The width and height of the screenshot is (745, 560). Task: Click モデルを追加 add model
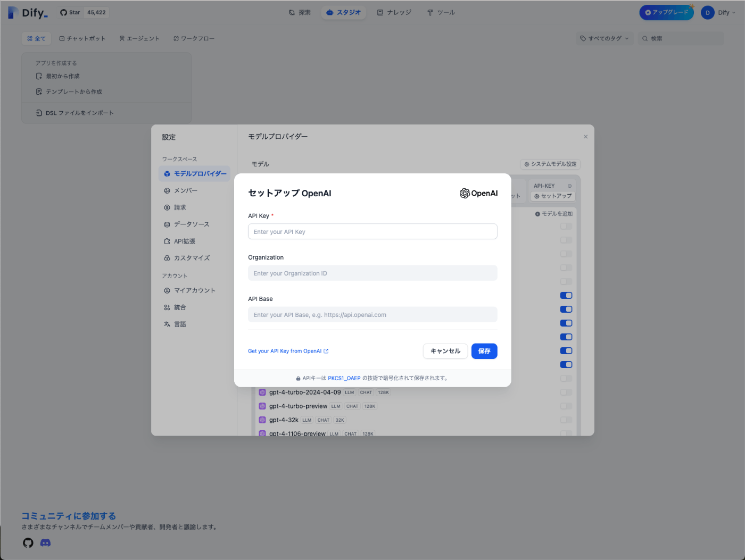coord(554,214)
